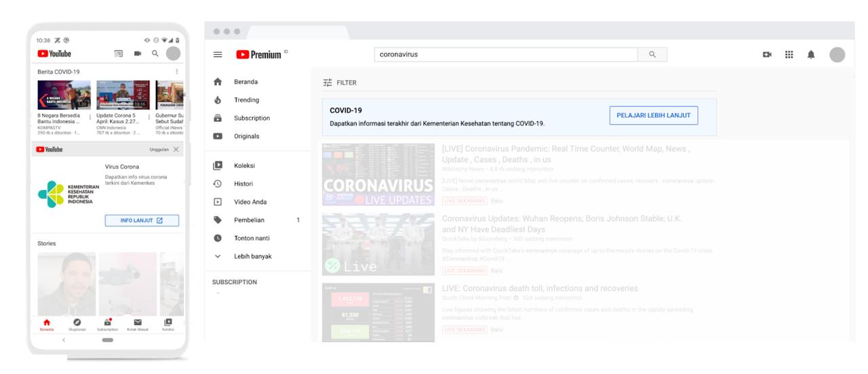
Task: Select Subscription tab in phone bottom bar
Action: 107,324
